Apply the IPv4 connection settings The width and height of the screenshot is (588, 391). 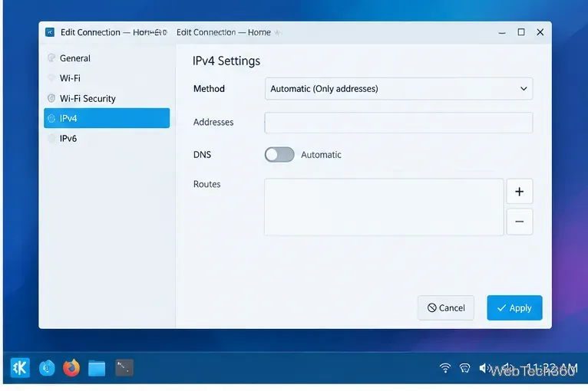[514, 307]
